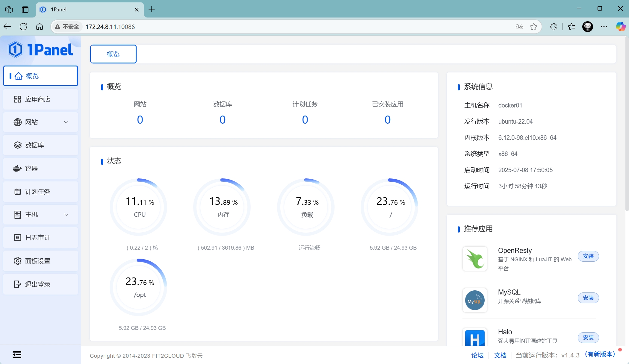Open the App Store grid icon

click(x=17, y=99)
